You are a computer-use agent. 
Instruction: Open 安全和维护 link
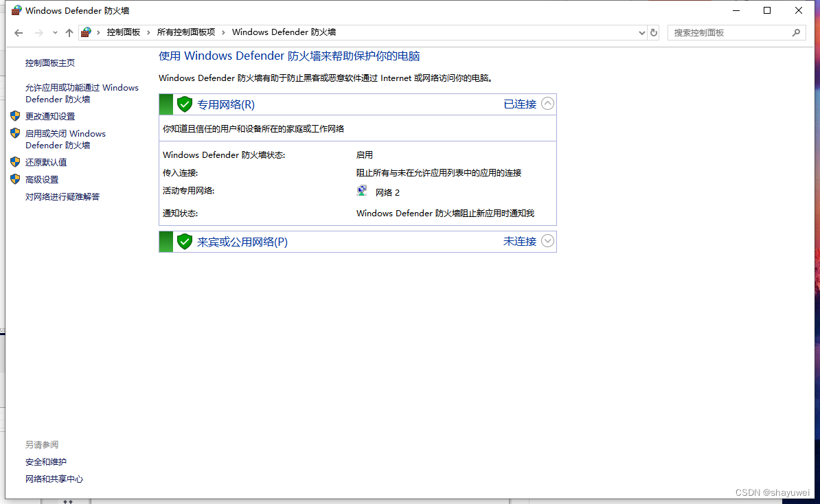[46, 461]
